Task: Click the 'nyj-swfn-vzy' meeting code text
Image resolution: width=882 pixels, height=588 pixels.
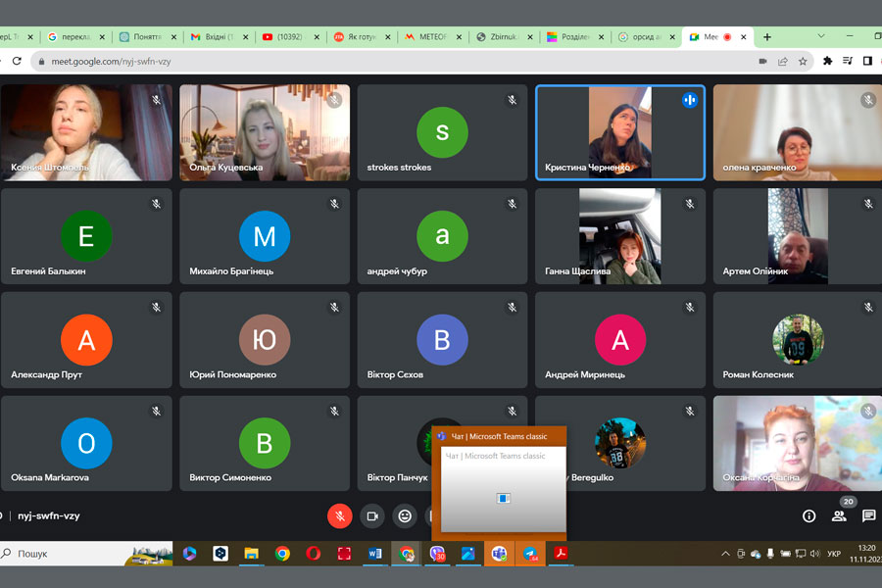Action: click(48, 516)
